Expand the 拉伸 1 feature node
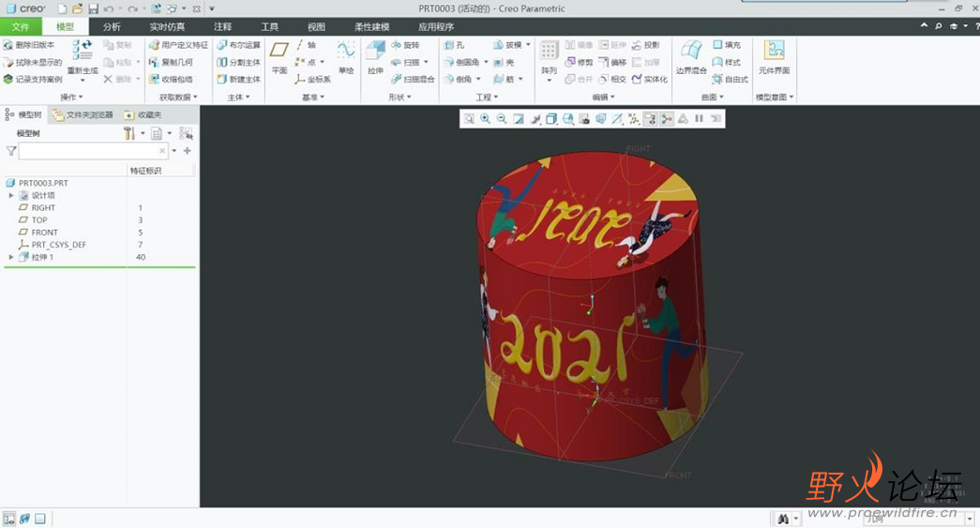The height and width of the screenshot is (528, 980). 11,257
